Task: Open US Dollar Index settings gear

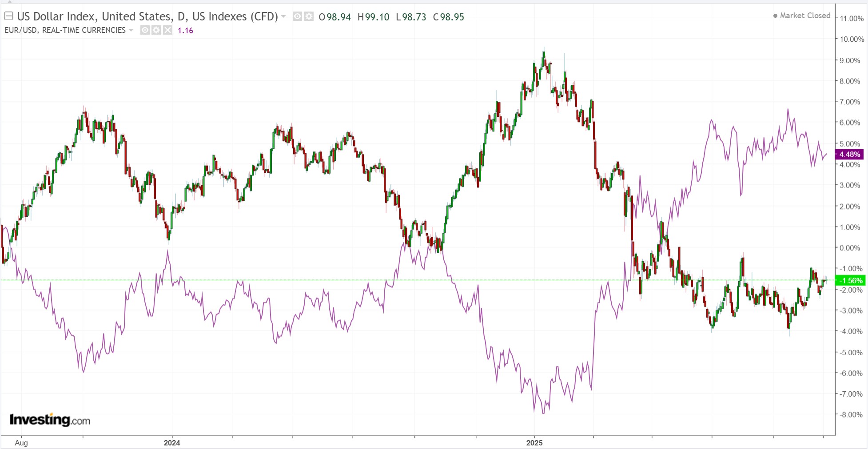Action: coord(309,16)
